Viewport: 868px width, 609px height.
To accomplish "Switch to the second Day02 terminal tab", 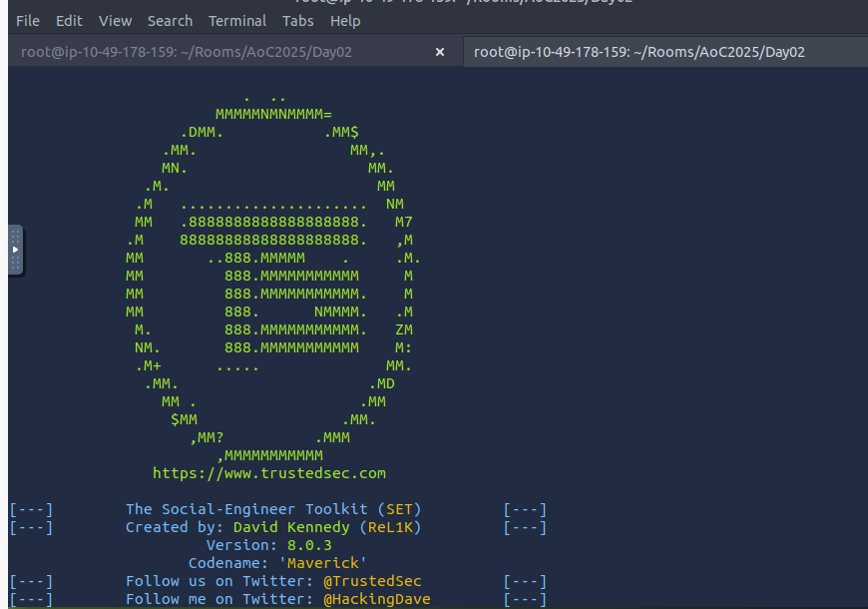I will (x=640, y=52).
